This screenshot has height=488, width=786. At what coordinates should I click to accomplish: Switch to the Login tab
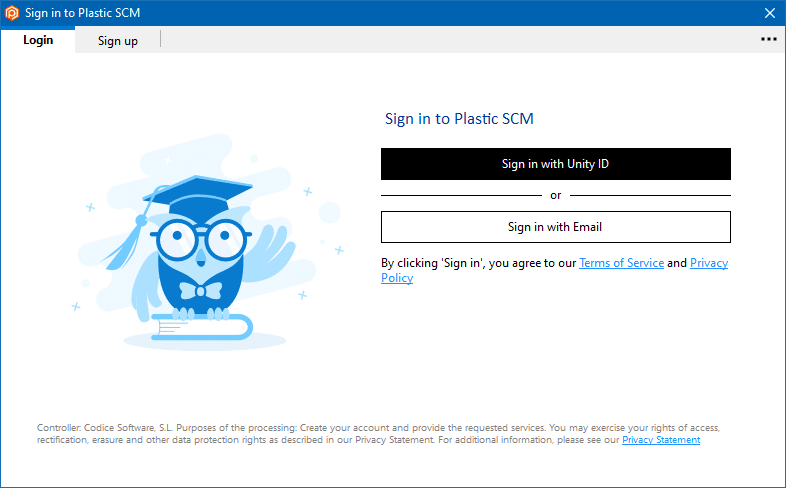38,40
